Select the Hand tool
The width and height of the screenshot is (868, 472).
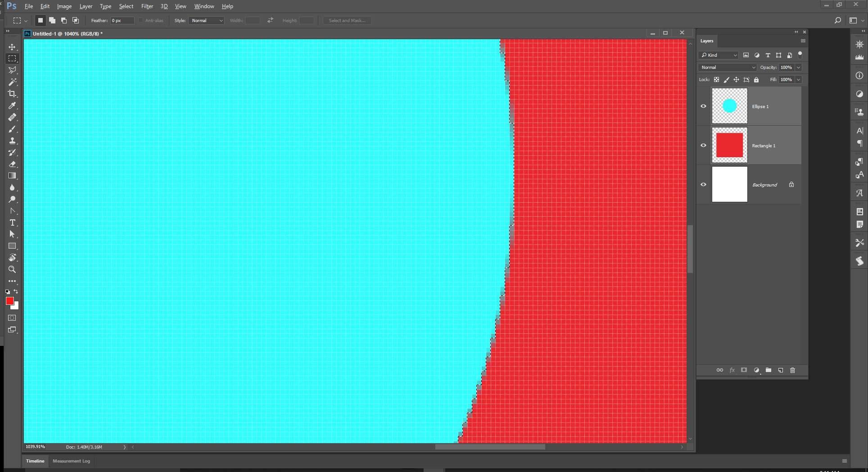(12, 258)
